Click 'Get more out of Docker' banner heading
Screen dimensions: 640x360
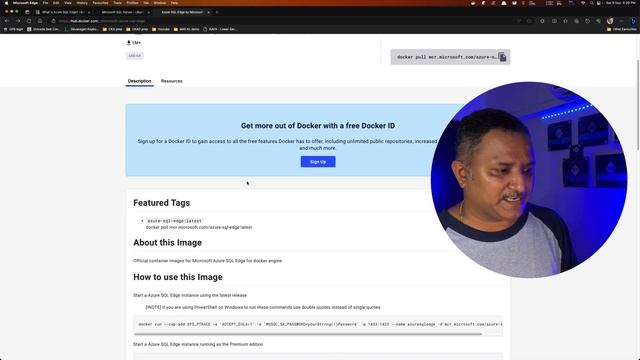point(318,126)
